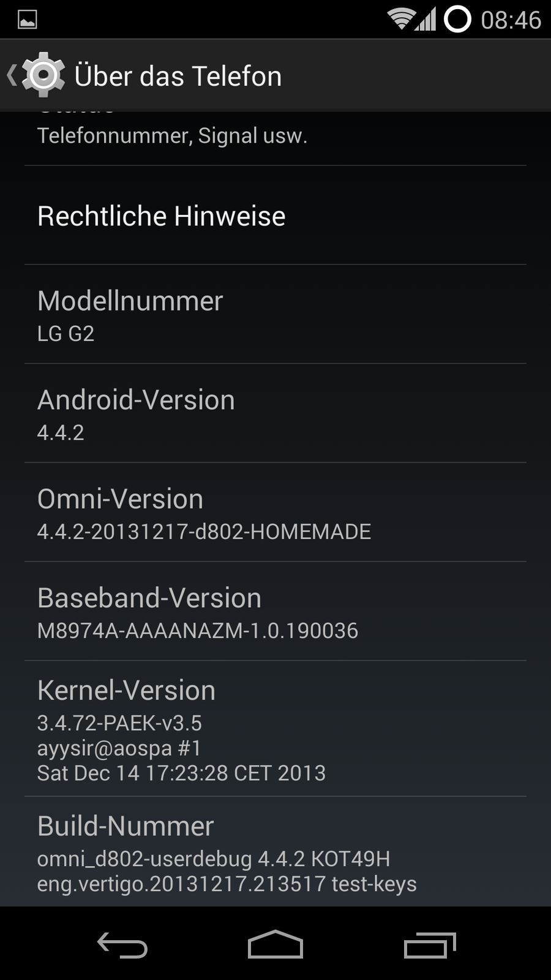Screen dimensions: 551x980
Task: Tap the kernel build date line
Action: [x=181, y=773]
